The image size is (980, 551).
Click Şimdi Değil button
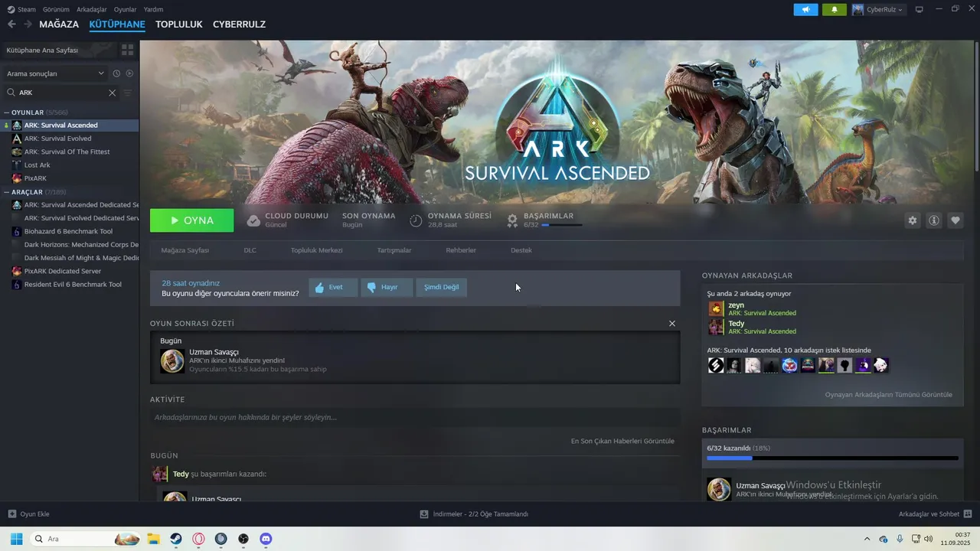click(x=442, y=287)
